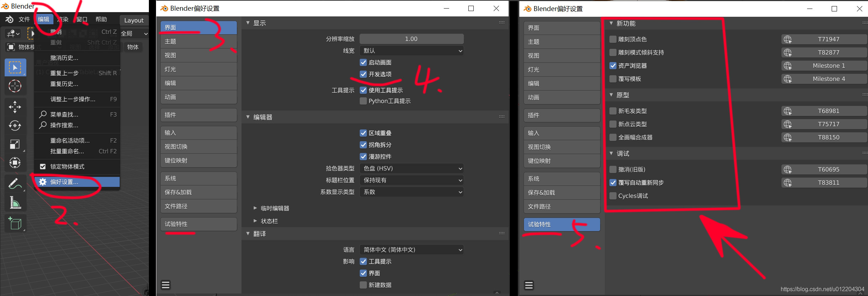This screenshot has width=868, height=296.
Task: Select the Scale tool in Blender toolbar
Action: pyautogui.click(x=15, y=144)
